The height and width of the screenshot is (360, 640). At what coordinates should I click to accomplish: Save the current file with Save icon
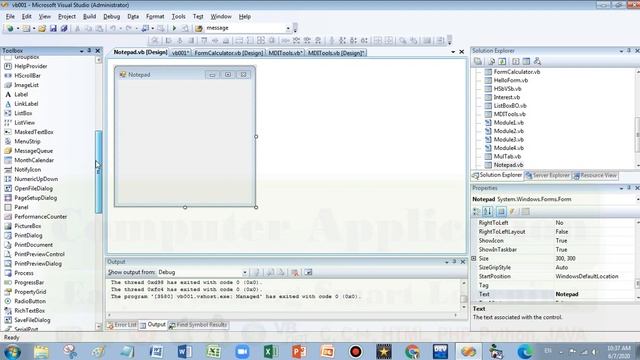[x=53, y=28]
